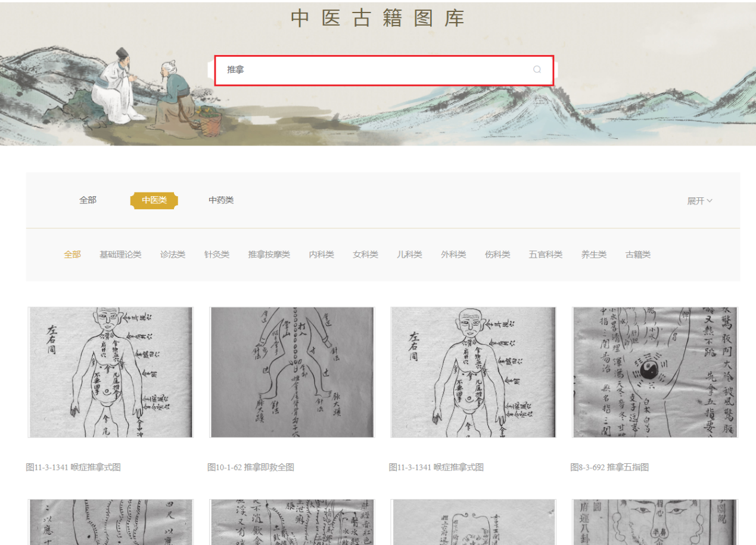Go to the 外科类 subcategory
Viewport: 756px width, 545px height.
tap(454, 255)
